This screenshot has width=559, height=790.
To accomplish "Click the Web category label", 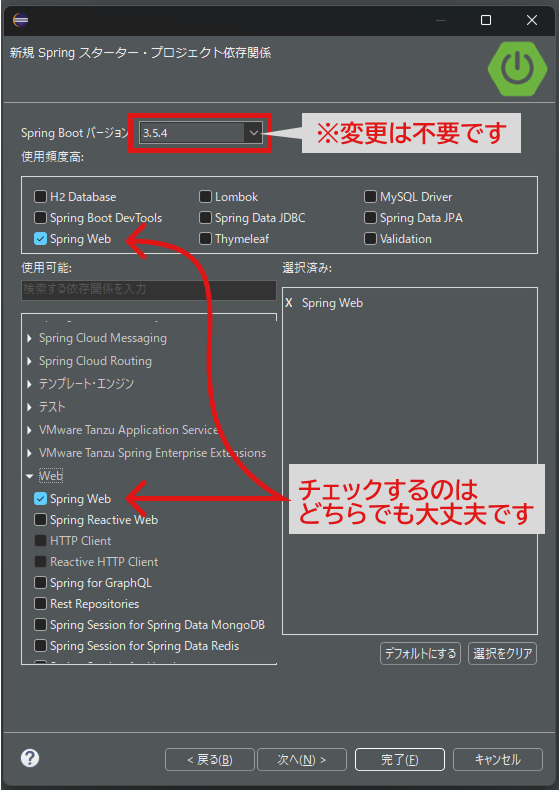I will [x=51, y=476].
